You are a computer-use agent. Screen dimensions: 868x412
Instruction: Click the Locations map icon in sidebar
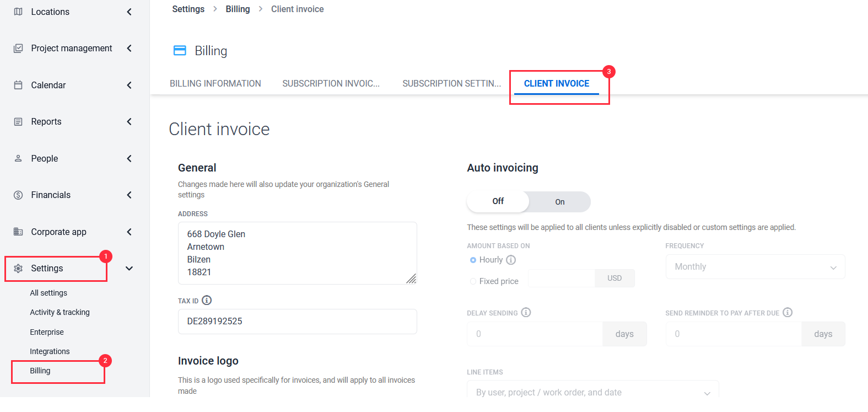pos(18,12)
